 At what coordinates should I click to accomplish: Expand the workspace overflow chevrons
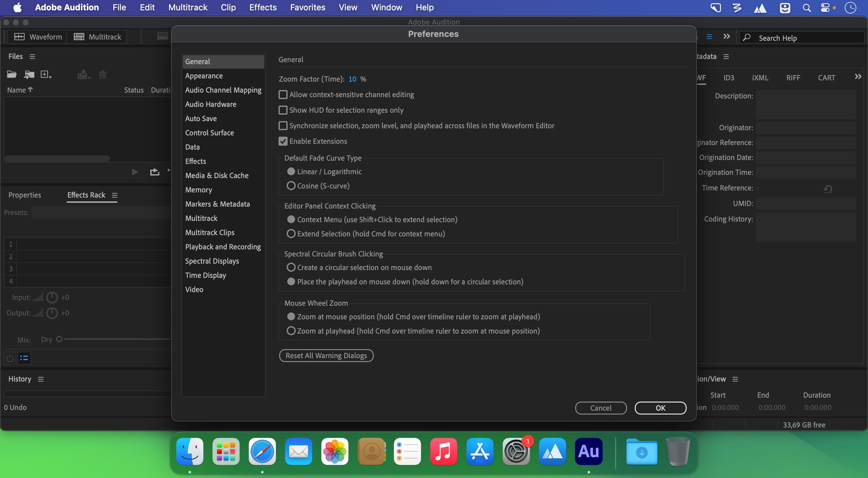pos(727,36)
